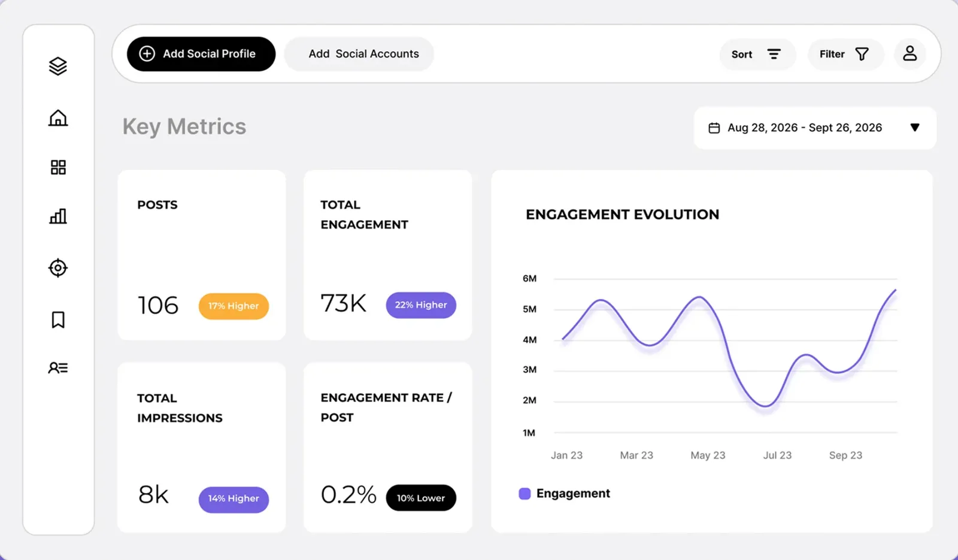Click Add Social Accounts button
958x560 pixels.
(359, 54)
